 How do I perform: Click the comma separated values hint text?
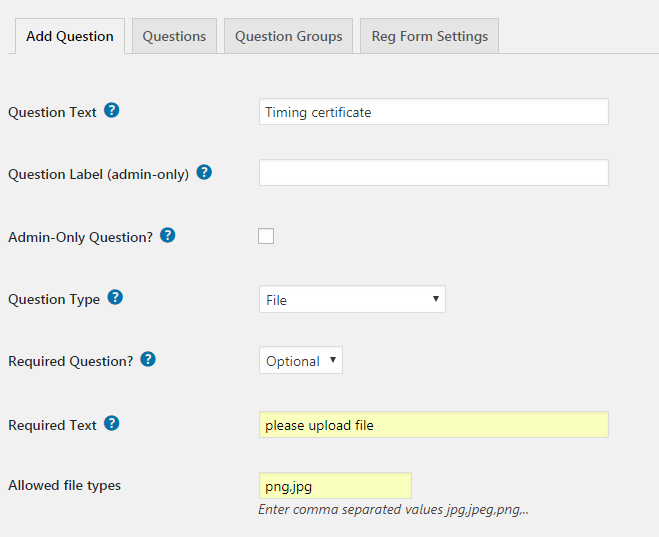point(393,509)
